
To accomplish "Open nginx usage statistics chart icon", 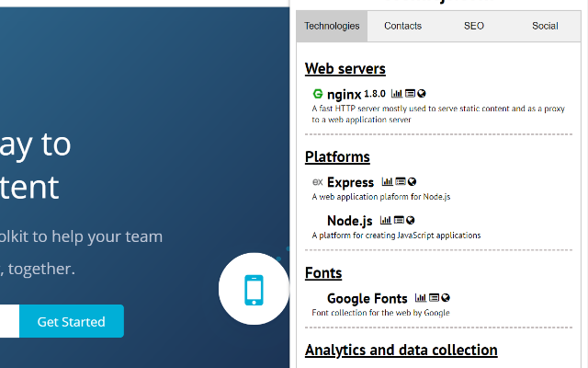I will [x=396, y=94].
